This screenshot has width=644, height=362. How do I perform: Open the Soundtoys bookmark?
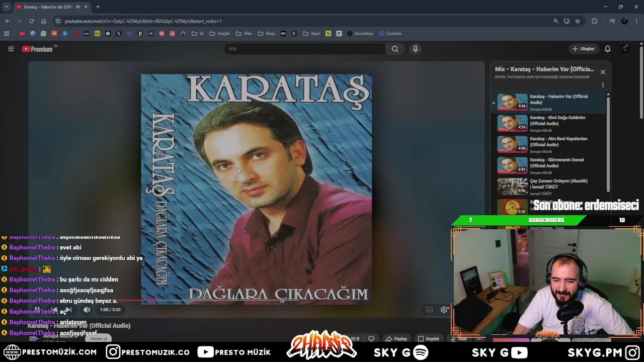click(x=360, y=34)
